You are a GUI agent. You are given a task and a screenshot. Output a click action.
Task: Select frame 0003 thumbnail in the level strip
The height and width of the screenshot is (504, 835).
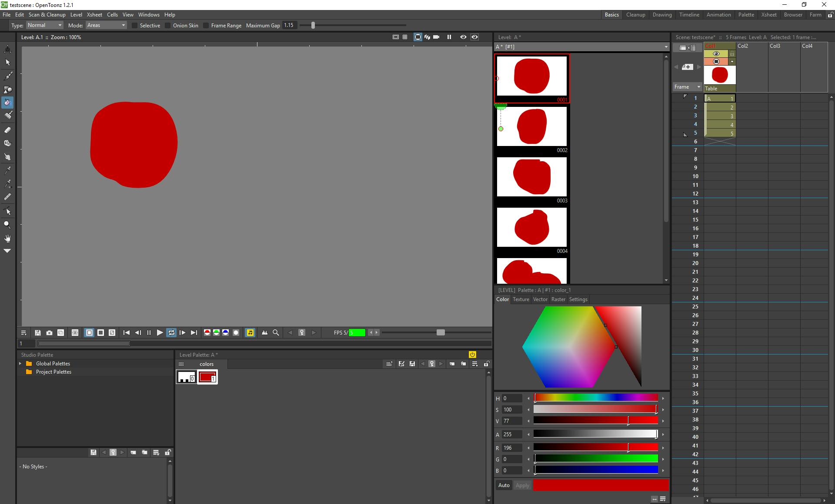[531, 176]
